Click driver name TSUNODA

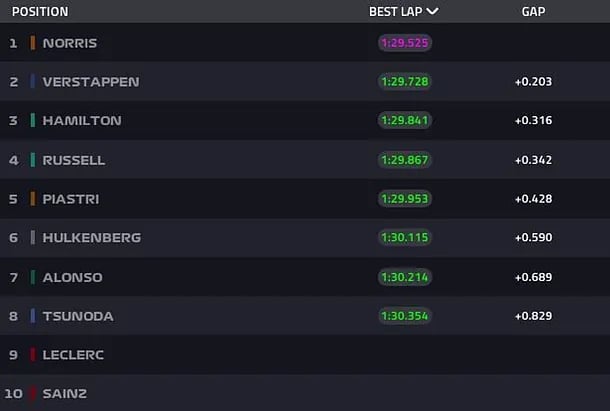(78, 316)
